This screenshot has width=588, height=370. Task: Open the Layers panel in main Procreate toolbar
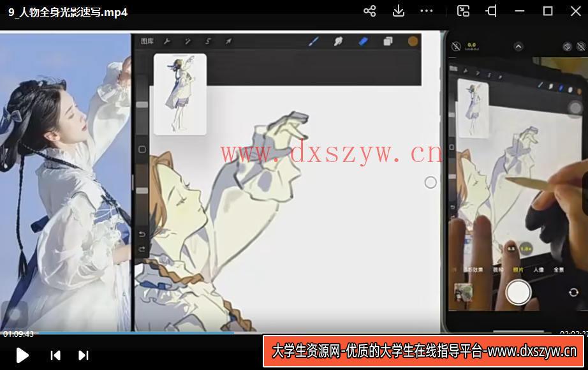click(x=388, y=41)
